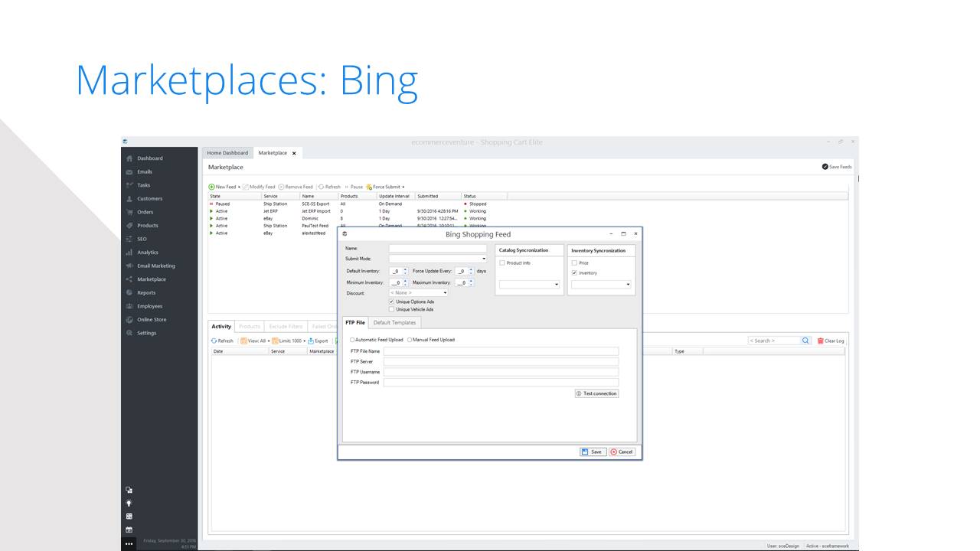Open the grayed-out Products tab
Viewport: 980px width, 551px height.
pyautogui.click(x=250, y=327)
